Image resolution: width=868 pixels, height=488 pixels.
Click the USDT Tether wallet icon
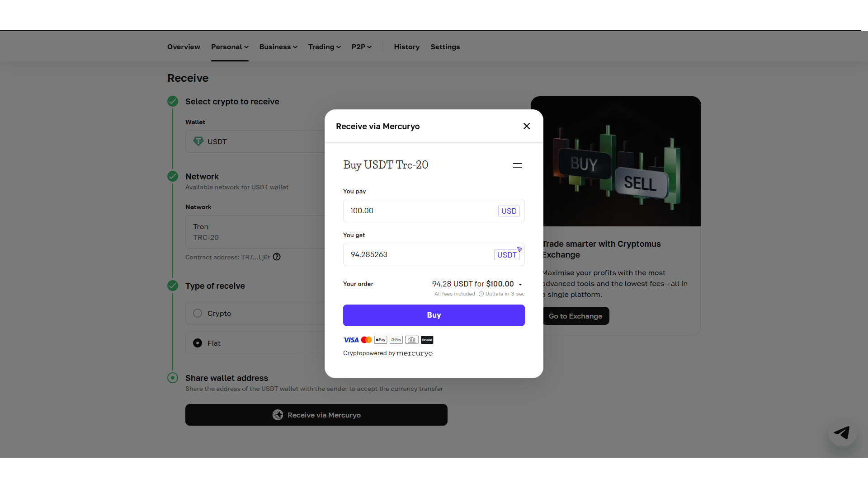pyautogui.click(x=198, y=141)
